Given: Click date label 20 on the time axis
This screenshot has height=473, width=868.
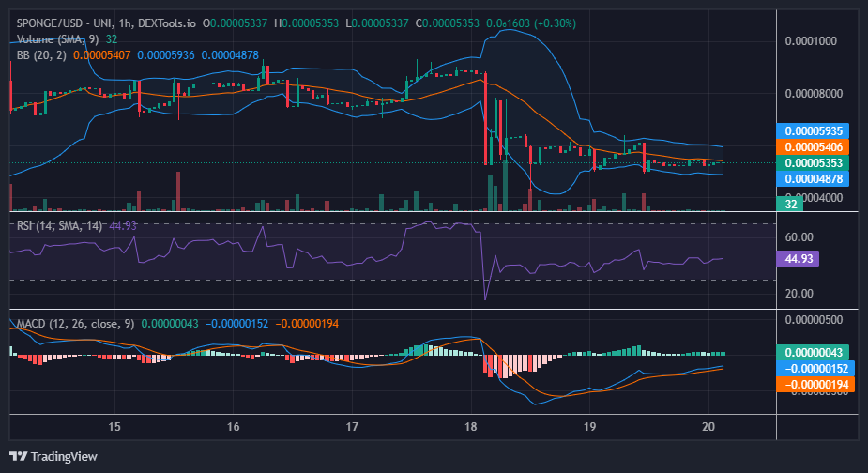Looking at the screenshot, I should click(708, 426).
